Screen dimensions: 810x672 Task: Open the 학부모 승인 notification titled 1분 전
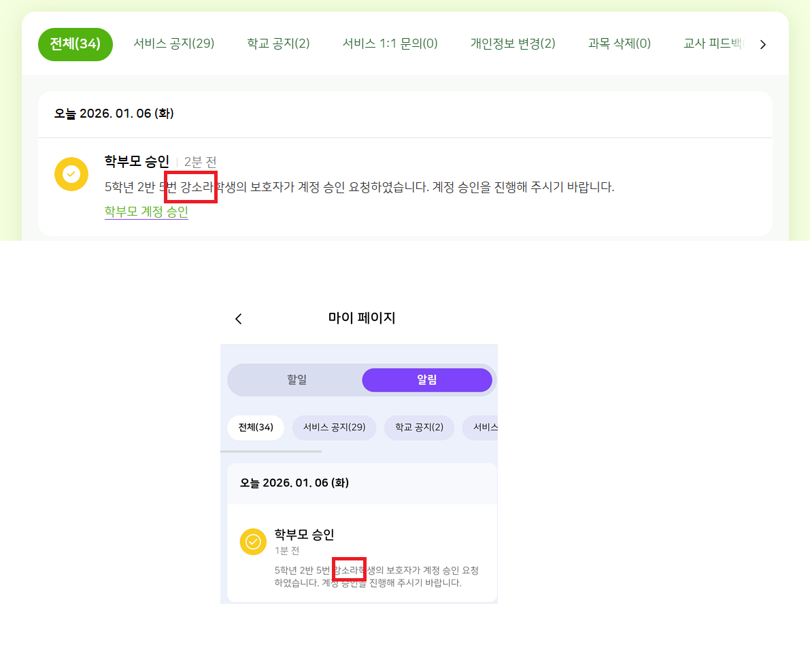[304, 535]
